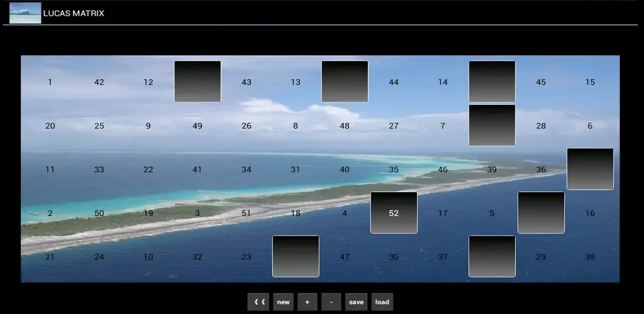Tap the black tile between 7 and 28

click(x=492, y=126)
